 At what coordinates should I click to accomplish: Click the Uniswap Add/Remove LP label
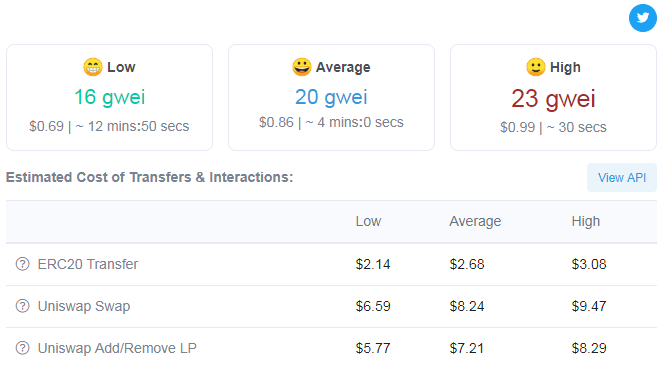pos(117,348)
